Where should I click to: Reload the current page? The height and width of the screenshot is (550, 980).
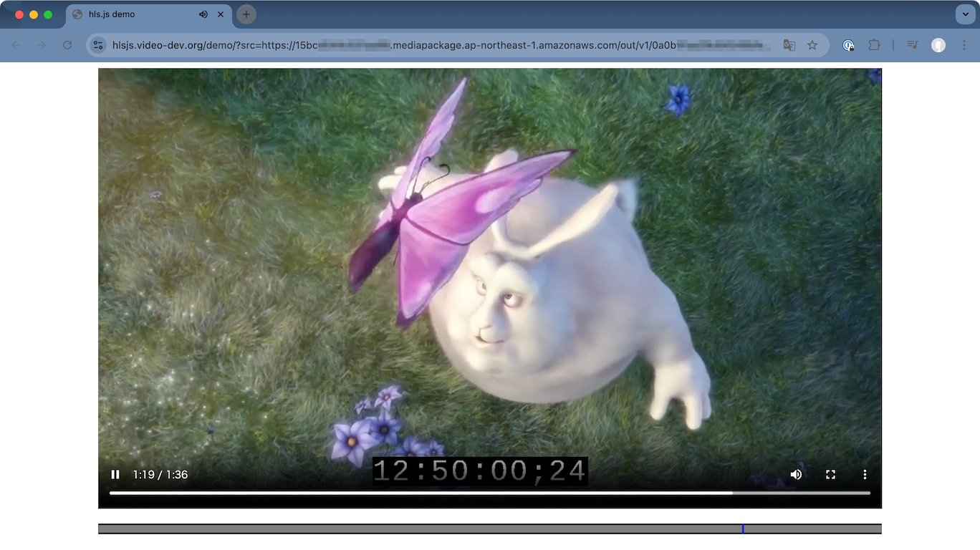[x=67, y=45]
